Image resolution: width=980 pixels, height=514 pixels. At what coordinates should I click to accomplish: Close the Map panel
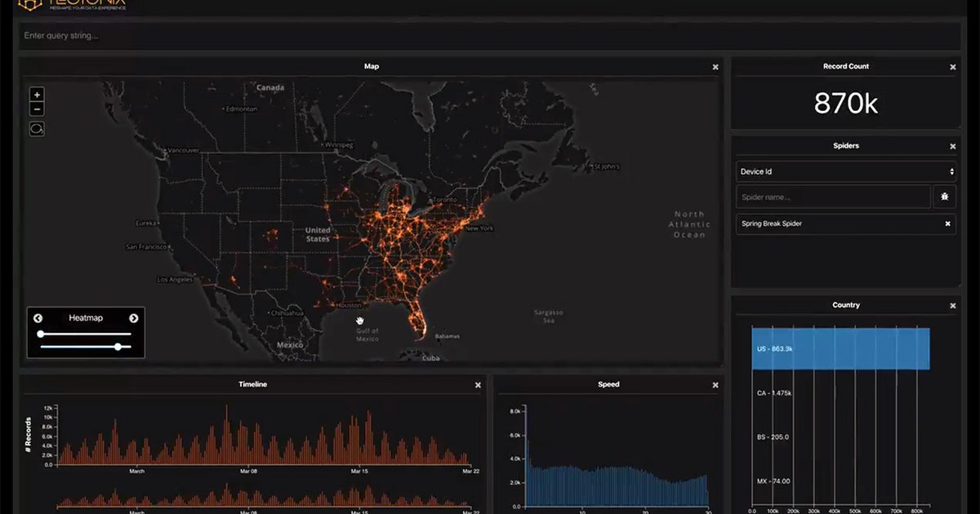(x=715, y=67)
